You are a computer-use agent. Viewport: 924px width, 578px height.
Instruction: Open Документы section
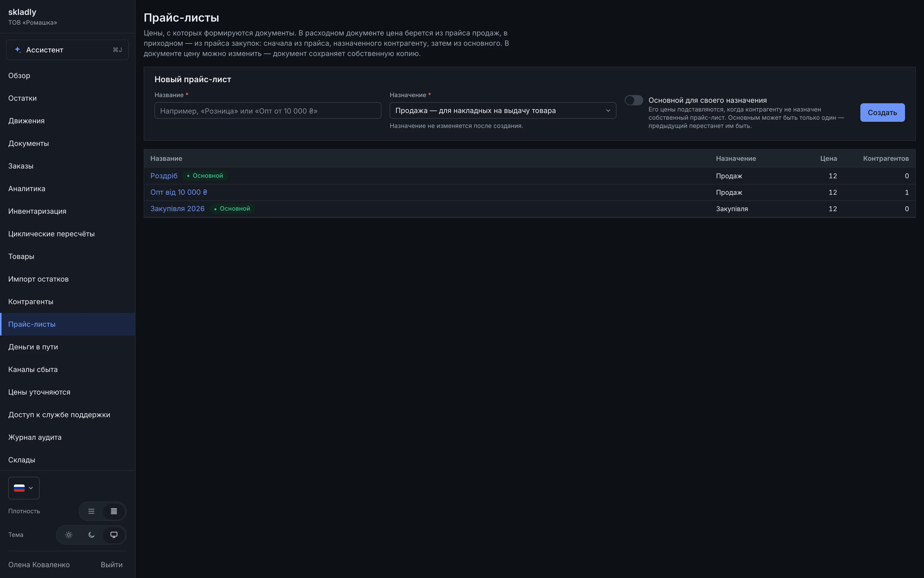[x=68, y=143]
